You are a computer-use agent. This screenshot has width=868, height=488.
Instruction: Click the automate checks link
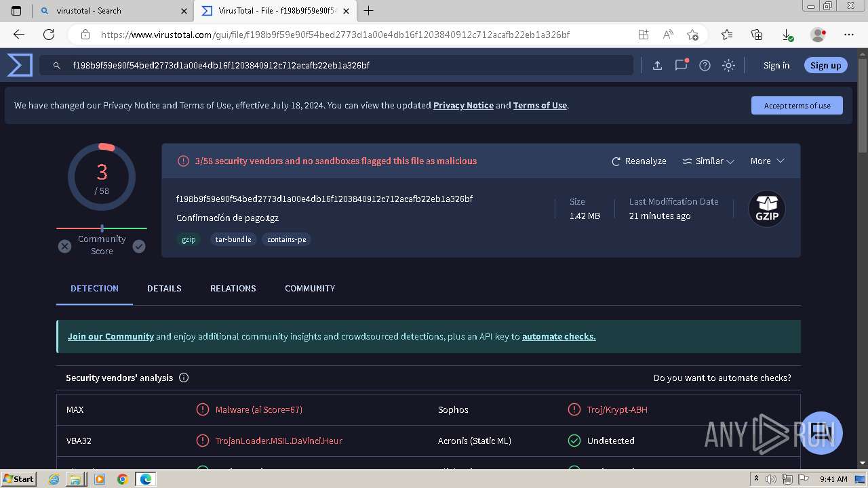[x=559, y=336]
